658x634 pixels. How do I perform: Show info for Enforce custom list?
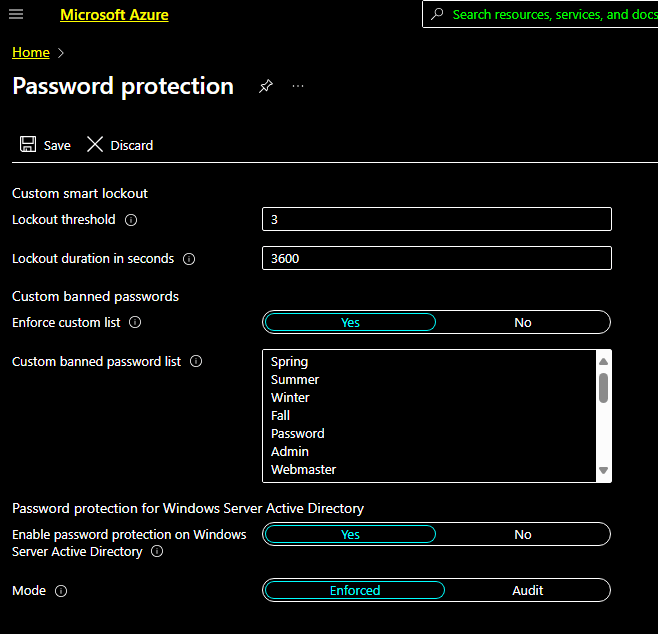(135, 323)
